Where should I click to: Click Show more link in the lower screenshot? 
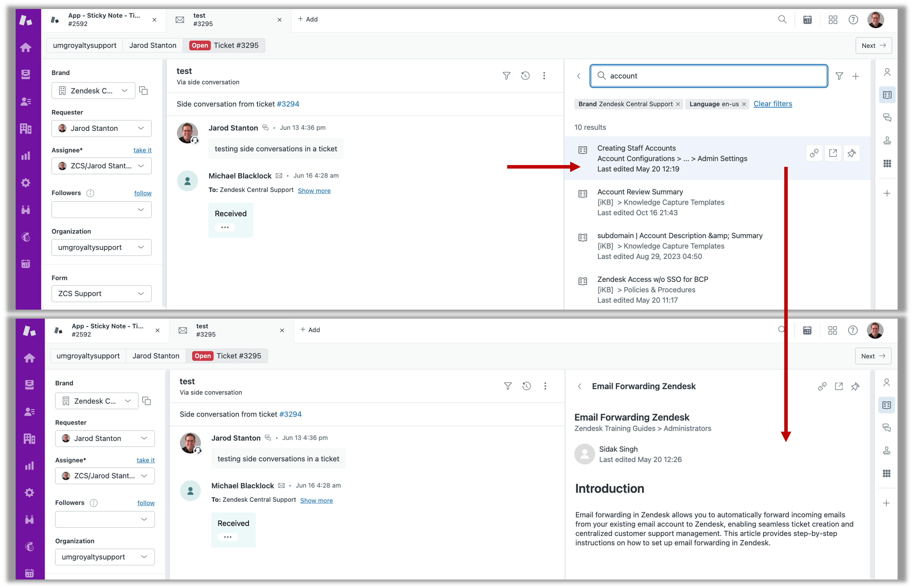tap(316, 500)
